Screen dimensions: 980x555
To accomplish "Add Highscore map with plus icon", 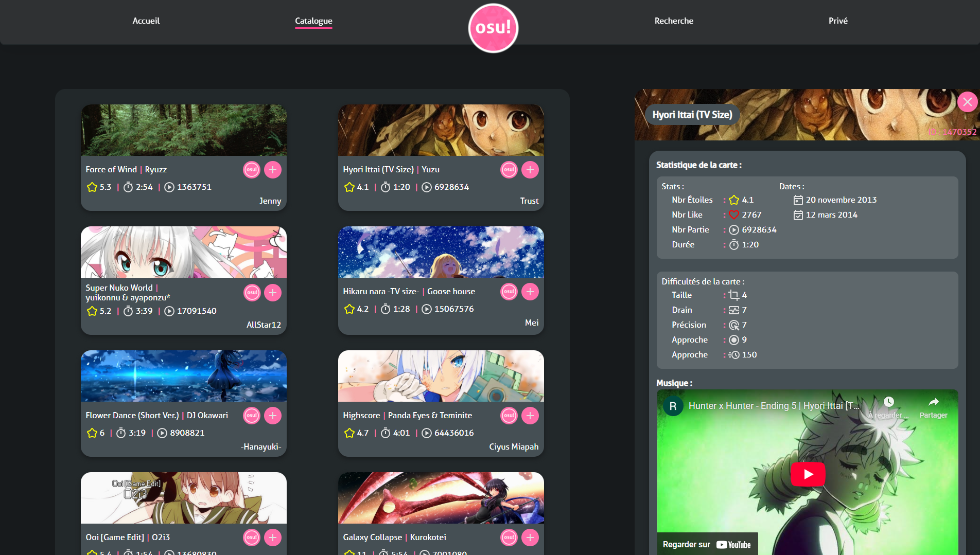I will 530,416.
